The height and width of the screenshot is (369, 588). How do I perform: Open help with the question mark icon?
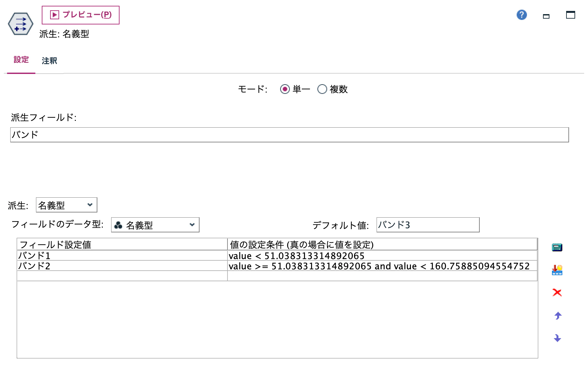(521, 15)
